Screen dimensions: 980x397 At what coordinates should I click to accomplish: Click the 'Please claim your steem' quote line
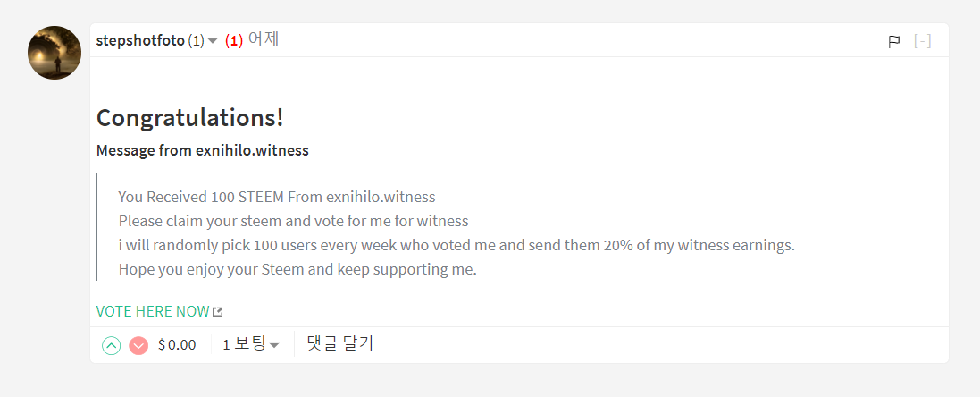click(x=293, y=221)
